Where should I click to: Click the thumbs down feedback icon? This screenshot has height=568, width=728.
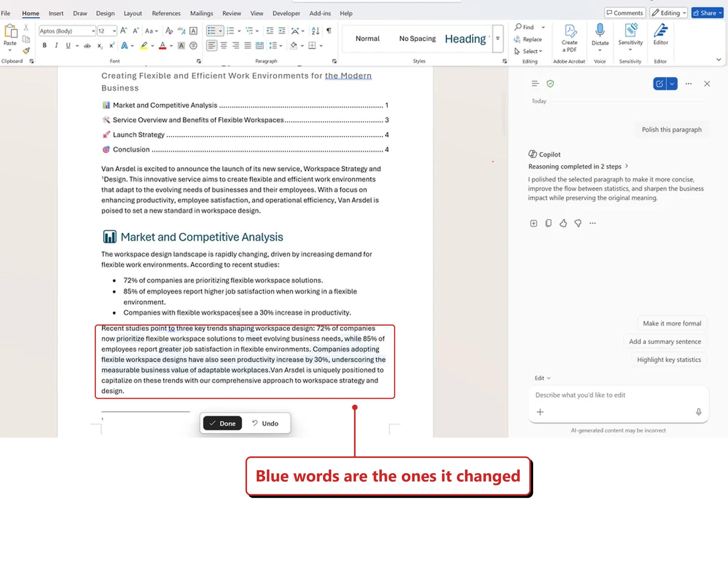pos(578,223)
